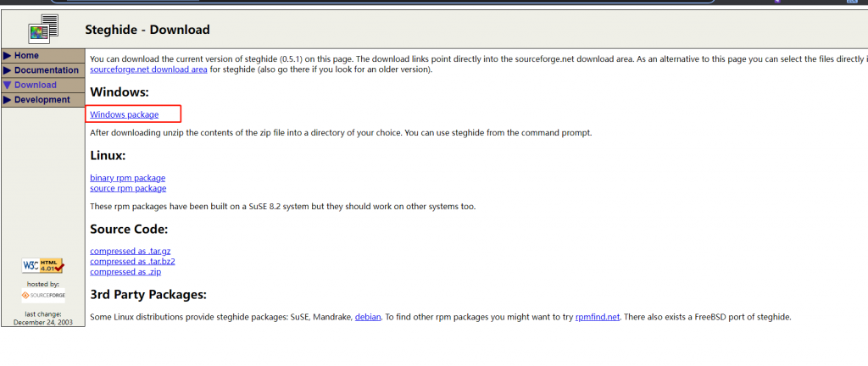Download the binary rpm package
The height and width of the screenshot is (366, 868).
tap(127, 178)
